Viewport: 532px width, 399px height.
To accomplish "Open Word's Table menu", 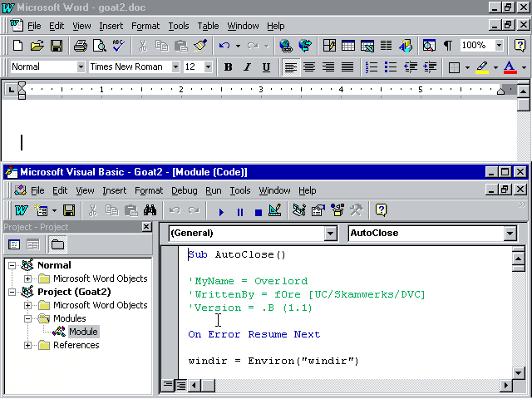I will 208,26.
